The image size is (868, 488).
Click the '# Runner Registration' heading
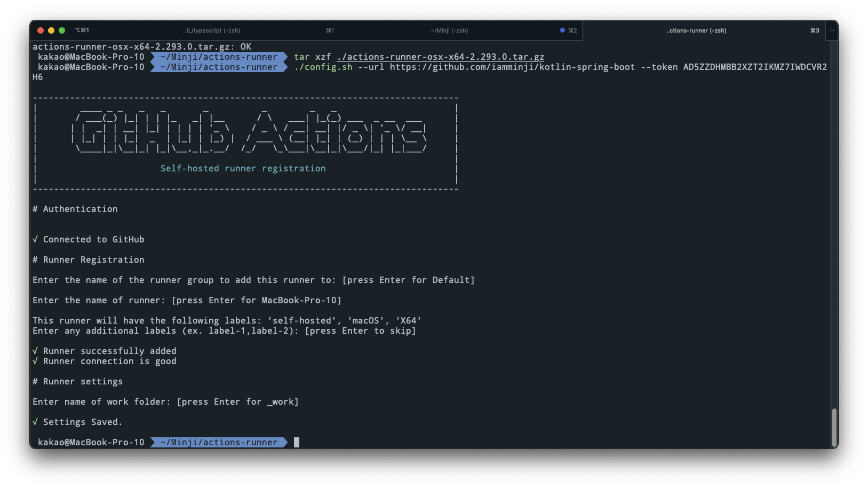pyautogui.click(x=89, y=260)
